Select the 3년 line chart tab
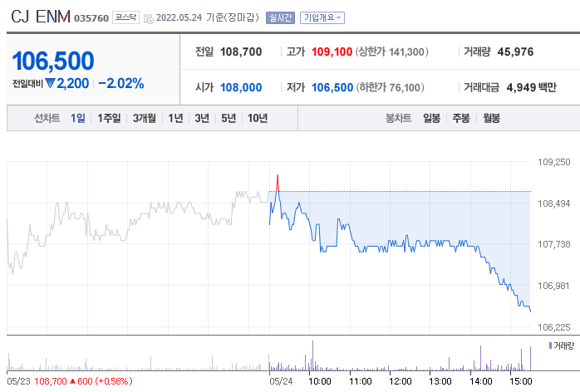 click(x=202, y=118)
